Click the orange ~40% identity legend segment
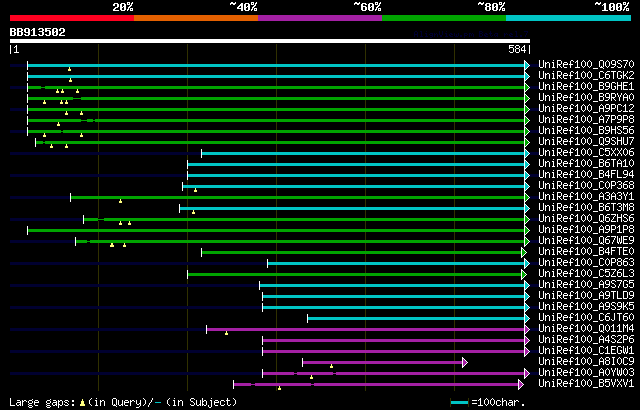Screen dimensions: 640x410 [196, 18]
